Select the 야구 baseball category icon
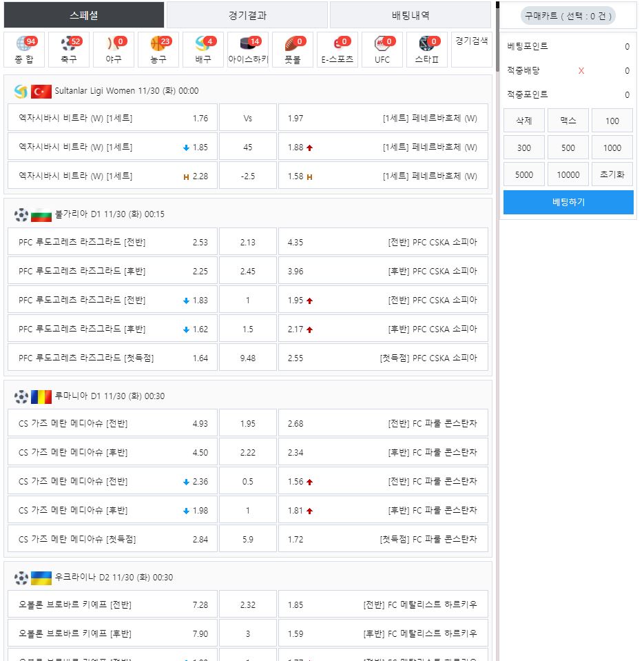644x661 pixels. point(114,50)
